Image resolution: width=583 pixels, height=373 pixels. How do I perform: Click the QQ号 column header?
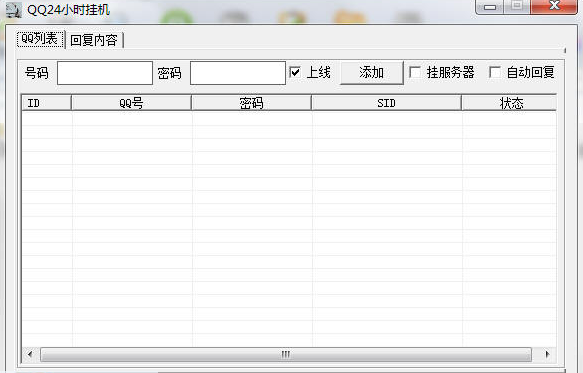131,103
